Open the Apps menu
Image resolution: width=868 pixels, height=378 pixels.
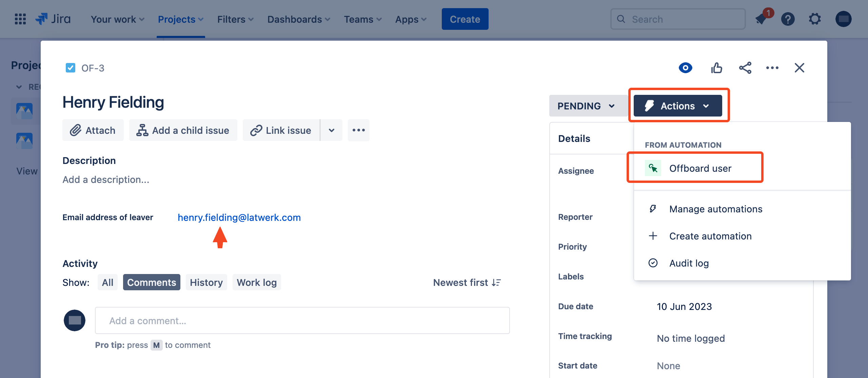411,19
